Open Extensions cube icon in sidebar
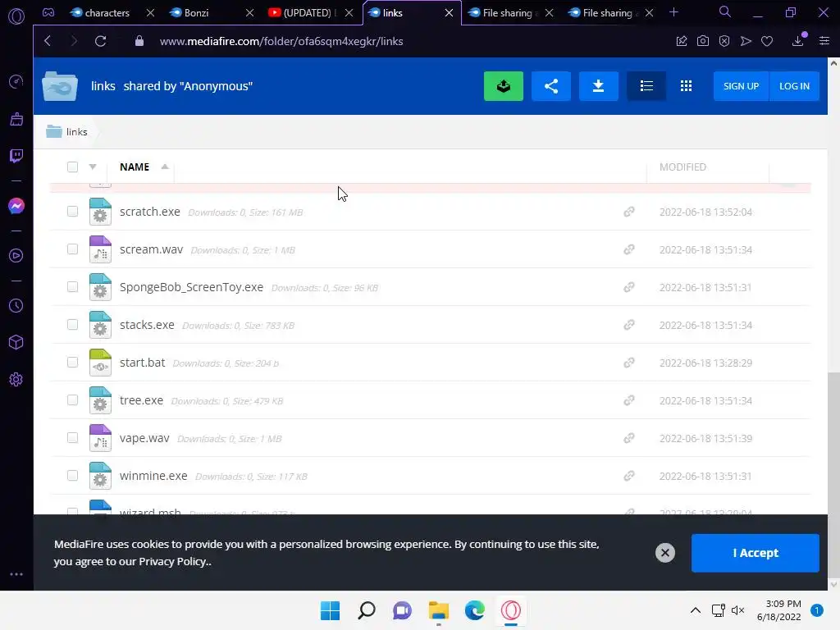This screenshot has width=840, height=630. pyautogui.click(x=16, y=342)
